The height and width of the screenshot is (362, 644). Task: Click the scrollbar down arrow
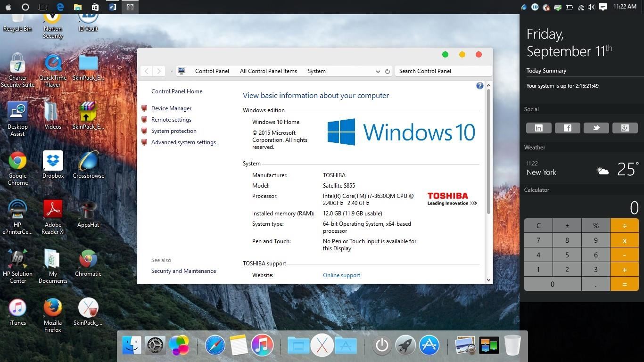click(x=488, y=280)
